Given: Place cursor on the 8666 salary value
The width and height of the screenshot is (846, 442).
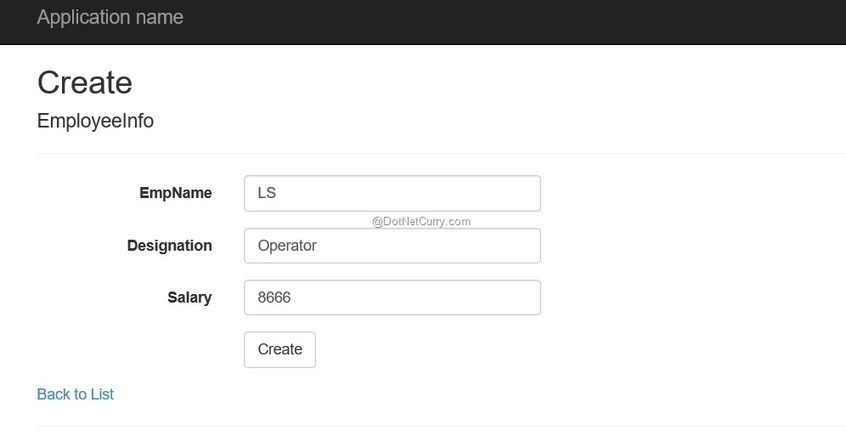Looking at the screenshot, I should pyautogui.click(x=274, y=297).
